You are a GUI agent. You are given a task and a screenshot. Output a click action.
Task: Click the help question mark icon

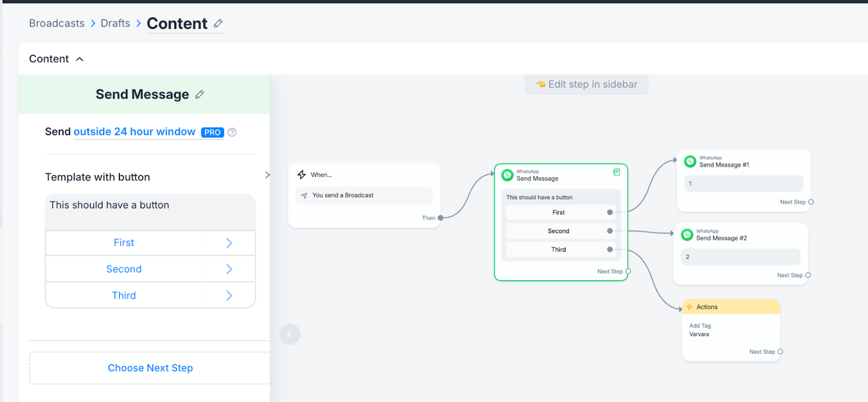(x=232, y=132)
